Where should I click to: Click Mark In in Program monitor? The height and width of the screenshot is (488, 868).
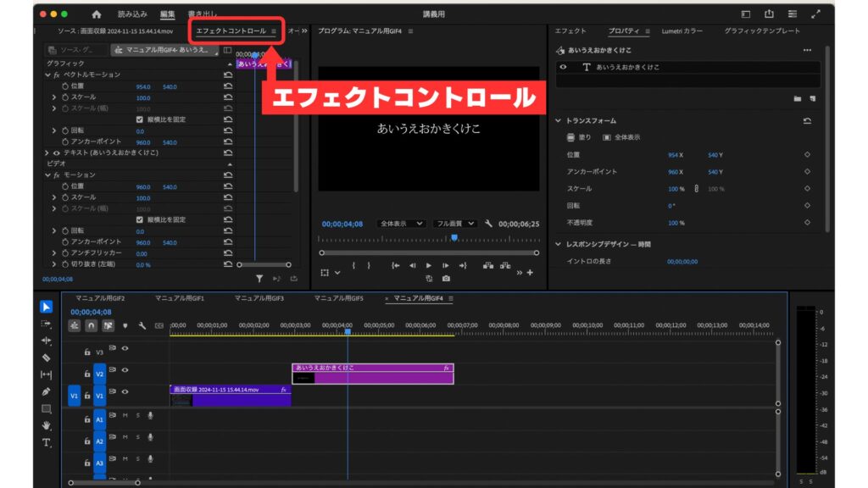353,265
